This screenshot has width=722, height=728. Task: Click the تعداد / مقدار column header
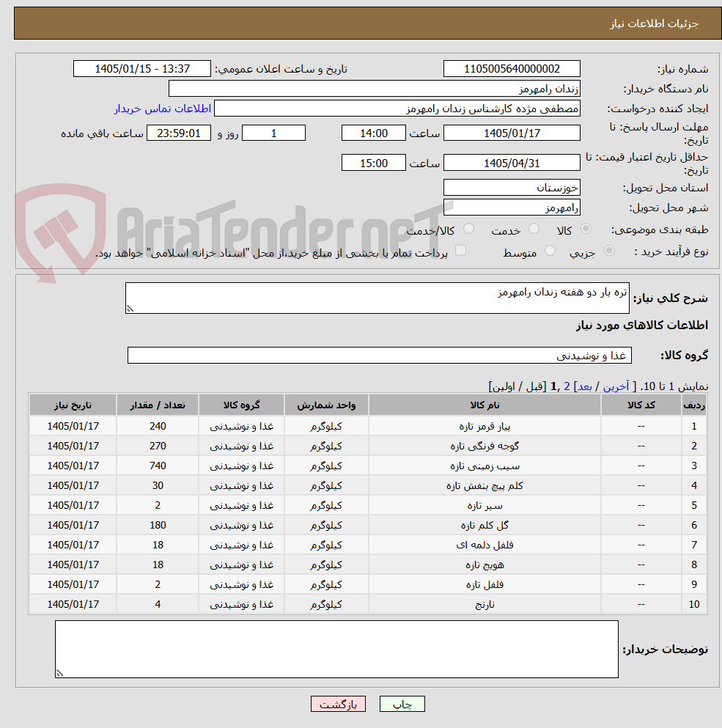click(158, 405)
